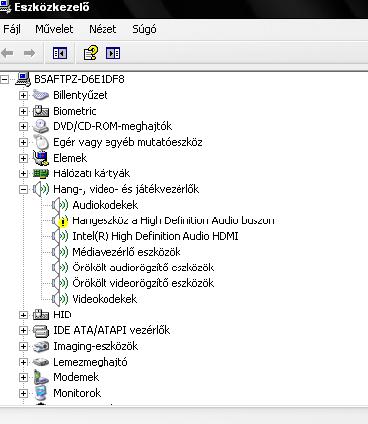Image resolution: width=368 pixels, height=424 pixels.
Task: Open the Nézet menu
Action: (x=103, y=29)
